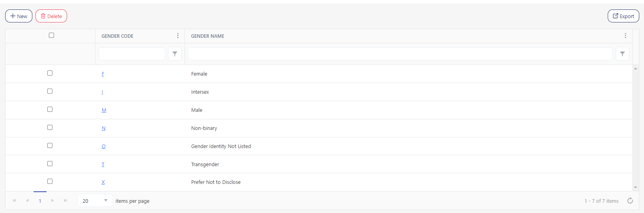Click the New button
644x213 pixels.
coord(19,16)
